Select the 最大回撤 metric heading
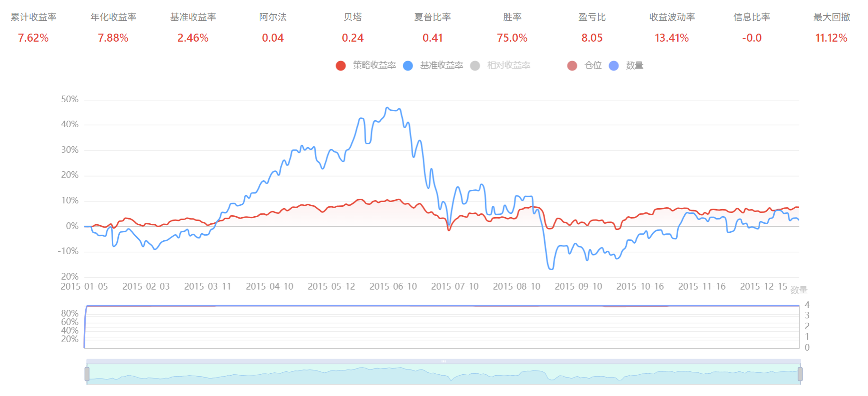868x396 pixels. click(831, 17)
